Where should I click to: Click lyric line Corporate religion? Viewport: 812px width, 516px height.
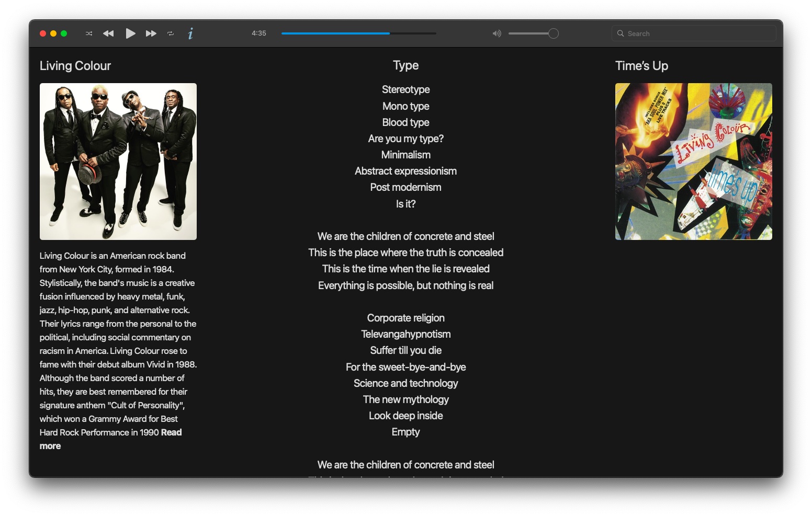pos(406,318)
